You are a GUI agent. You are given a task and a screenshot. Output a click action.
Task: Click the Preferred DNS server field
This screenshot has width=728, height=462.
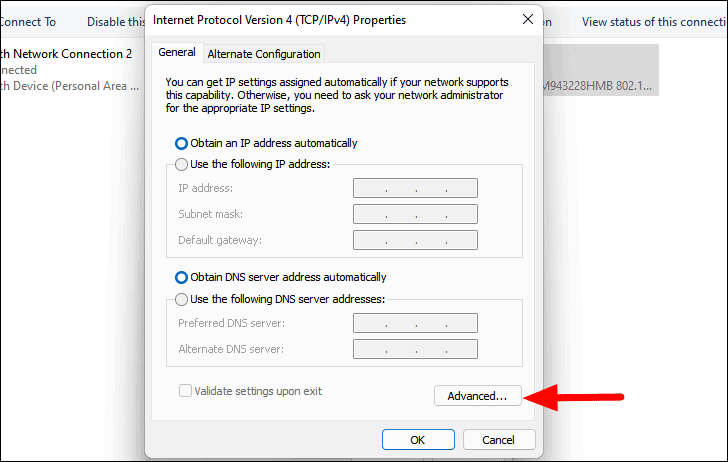(x=415, y=323)
